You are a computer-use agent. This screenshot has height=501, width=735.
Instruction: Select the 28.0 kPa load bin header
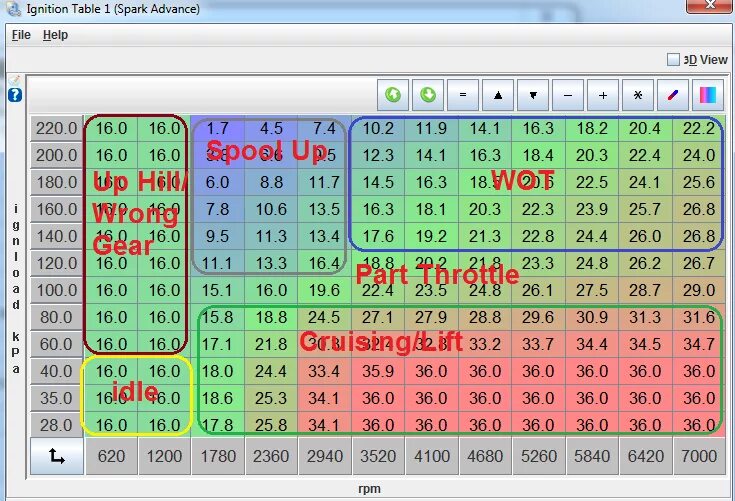click(56, 425)
